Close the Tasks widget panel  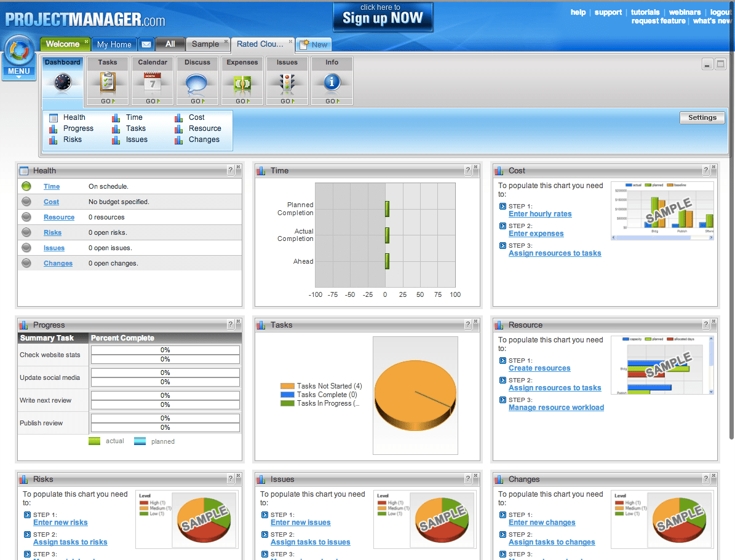coord(476,321)
